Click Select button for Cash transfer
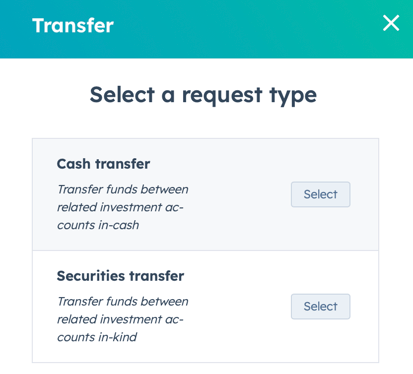This screenshot has width=413, height=374. pyautogui.click(x=320, y=194)
